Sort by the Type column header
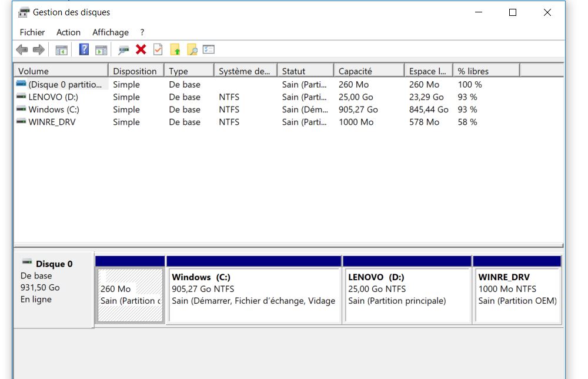Viewport: 588px width, 379px height. [189, 71]
